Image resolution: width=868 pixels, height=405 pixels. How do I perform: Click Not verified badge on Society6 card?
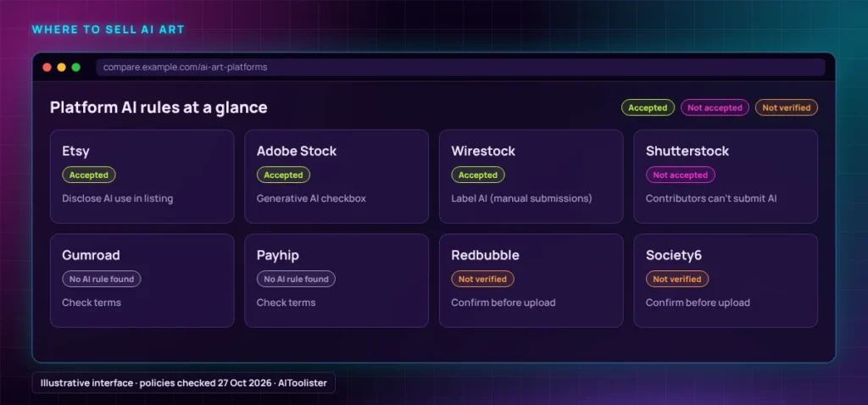click(x=677, y=279)
